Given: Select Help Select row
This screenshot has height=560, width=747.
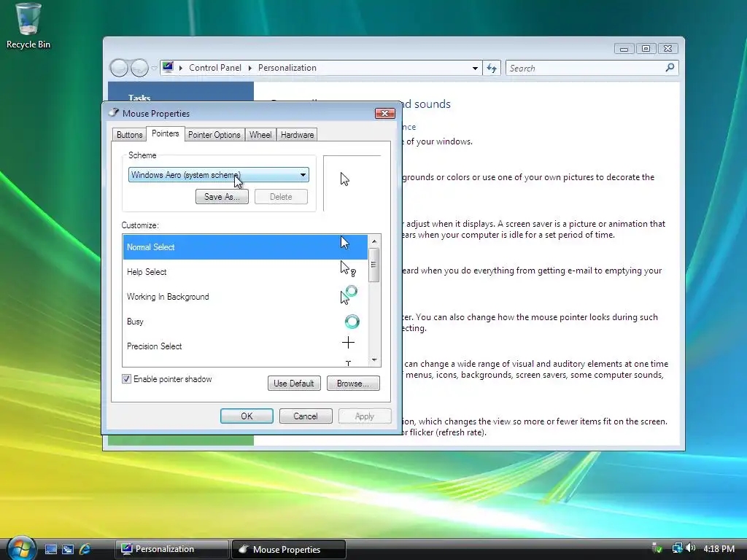Looking at the screenshot, I should tap(245, 272).
